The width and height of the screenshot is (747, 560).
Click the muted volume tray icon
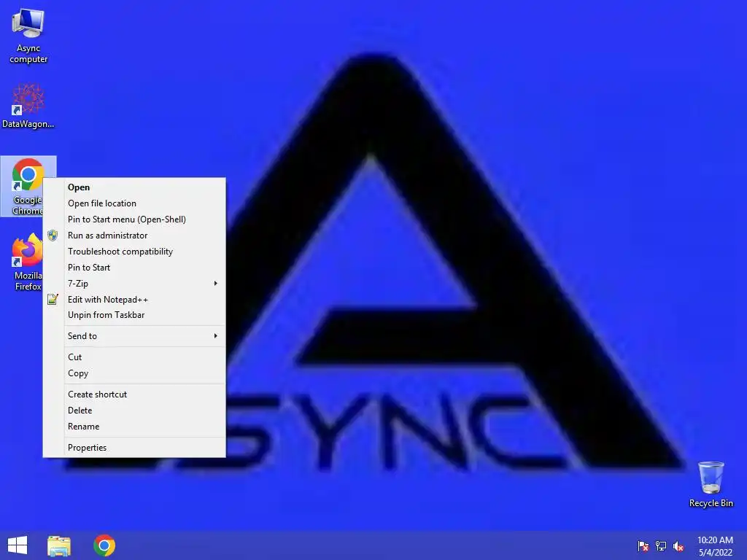(678, 546)
